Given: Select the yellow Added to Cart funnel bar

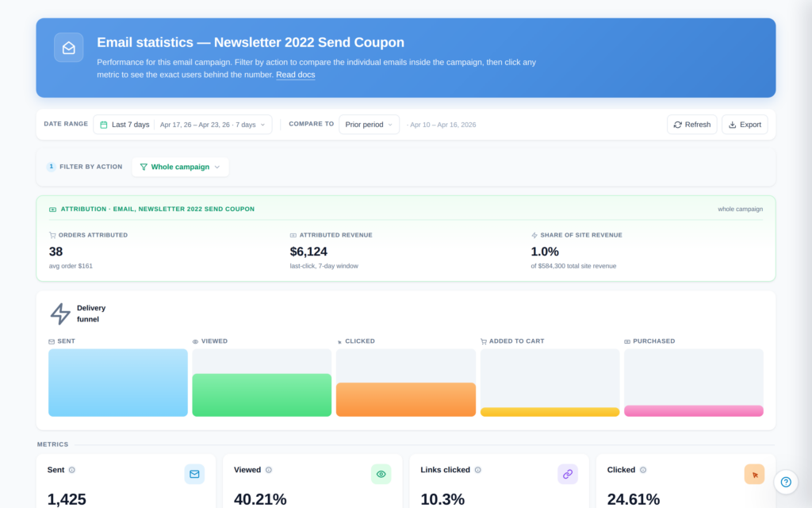Looking at the screenshot, I should [550, 412].
